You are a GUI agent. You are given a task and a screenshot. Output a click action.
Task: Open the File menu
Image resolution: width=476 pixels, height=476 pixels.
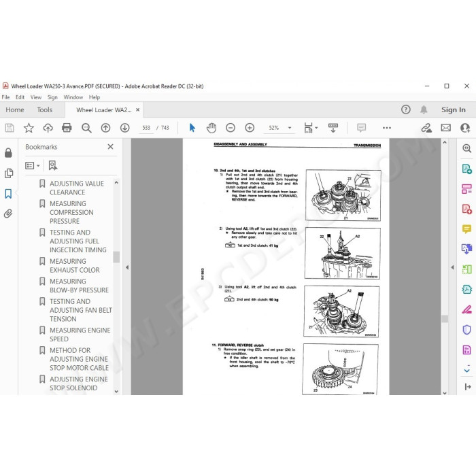click(x=5, y=97)
